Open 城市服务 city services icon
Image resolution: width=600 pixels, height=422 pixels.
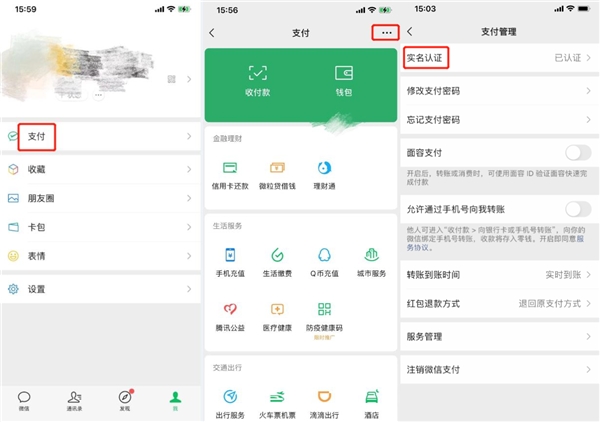point(372,255)
